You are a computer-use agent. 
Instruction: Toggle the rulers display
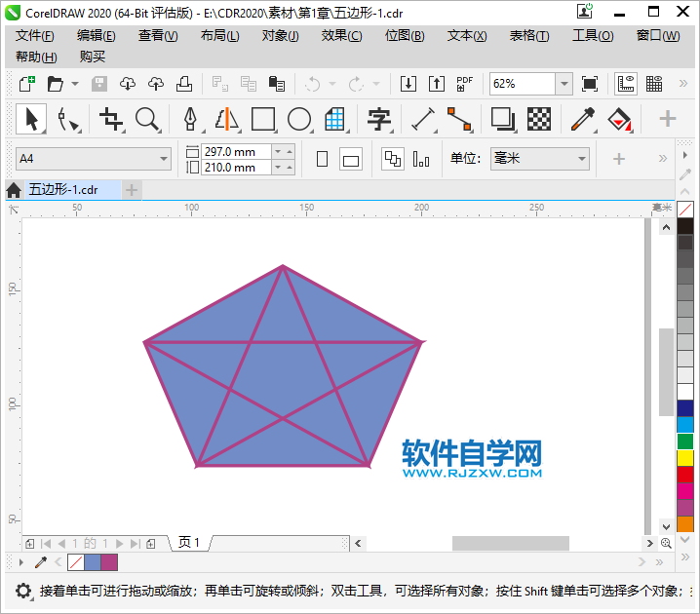tap(626, 84)
